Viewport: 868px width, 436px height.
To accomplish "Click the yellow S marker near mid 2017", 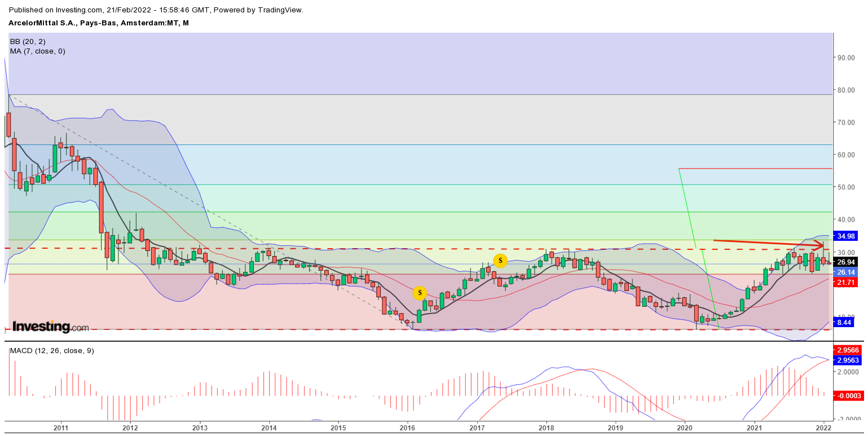I will 500,261.
